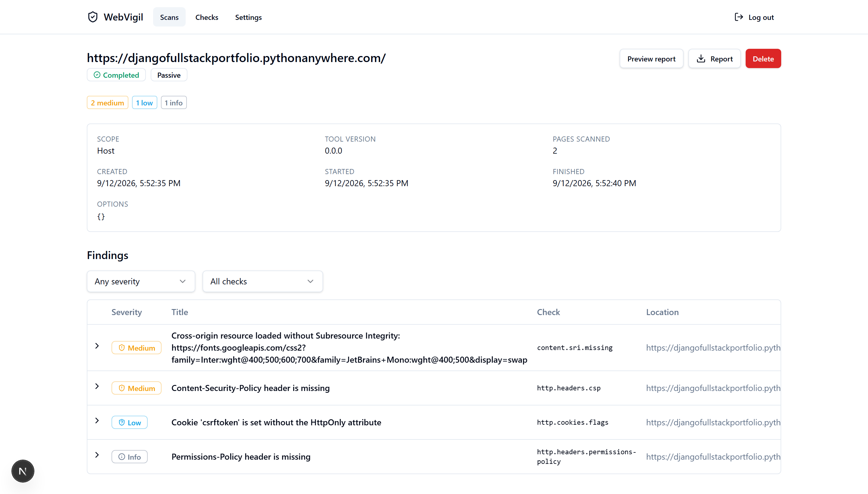Click the Preview report button
This screenshot has width=868, height=494.
click(x=651, y=59)
